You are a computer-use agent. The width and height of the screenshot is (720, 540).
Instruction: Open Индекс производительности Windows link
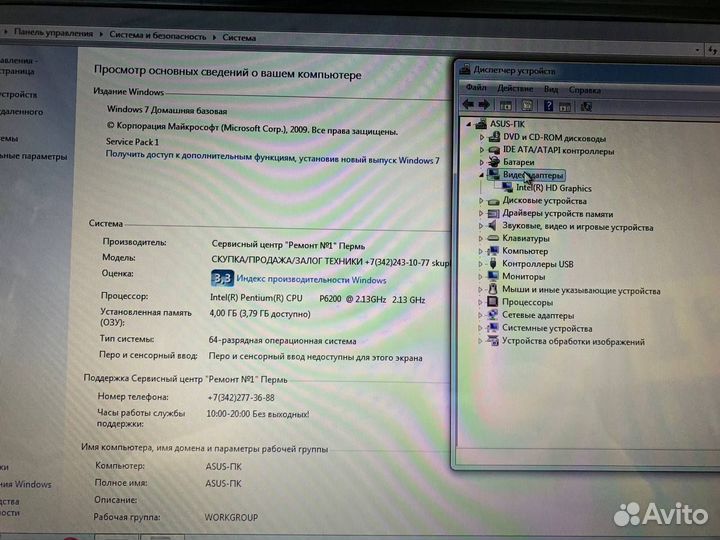point(311,280)
